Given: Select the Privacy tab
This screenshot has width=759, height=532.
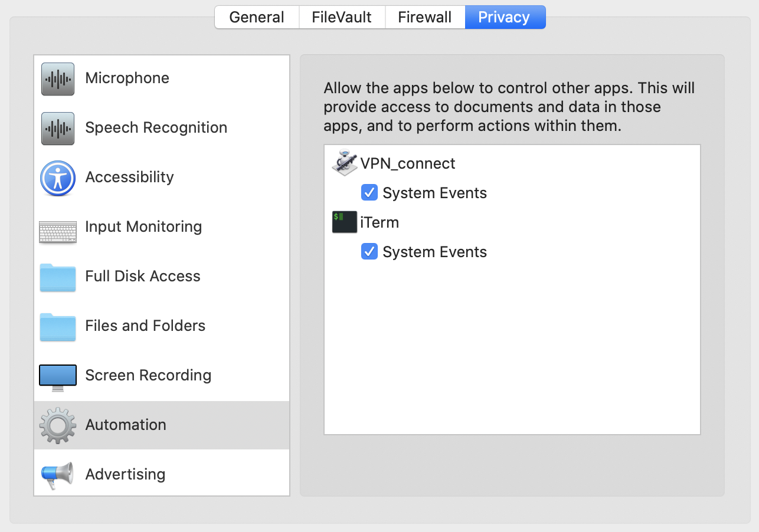Looking at the screenshot, I should click(505, 17).
